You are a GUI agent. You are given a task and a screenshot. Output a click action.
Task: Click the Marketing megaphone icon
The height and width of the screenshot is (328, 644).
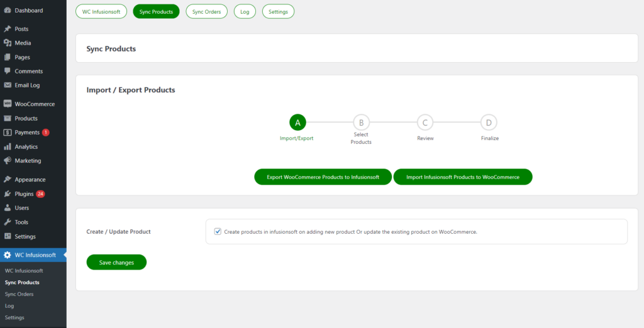point(8,160)
